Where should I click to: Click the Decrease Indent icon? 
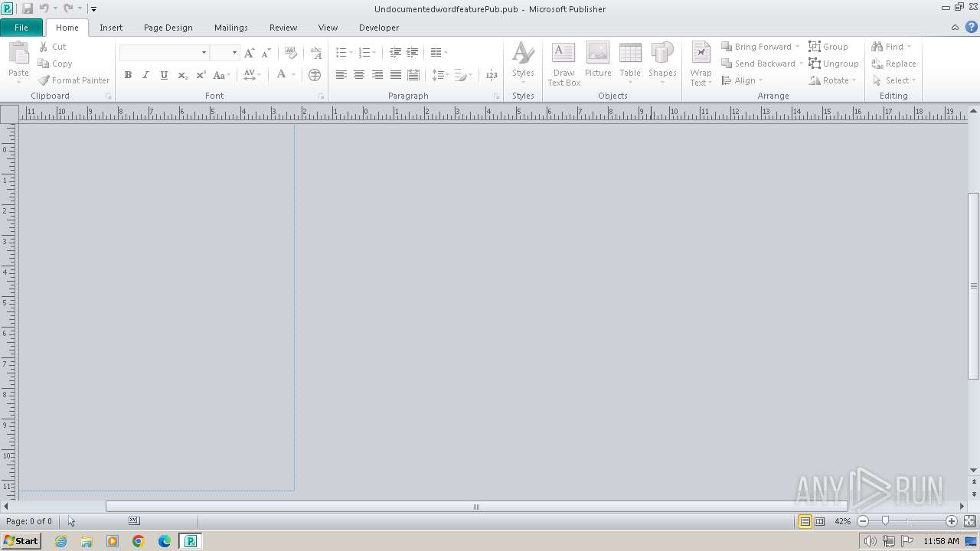coord(395,53)
